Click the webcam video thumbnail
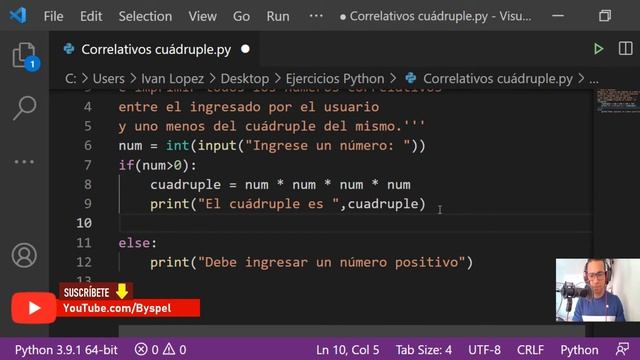The image size is (640, 360). 598,290
